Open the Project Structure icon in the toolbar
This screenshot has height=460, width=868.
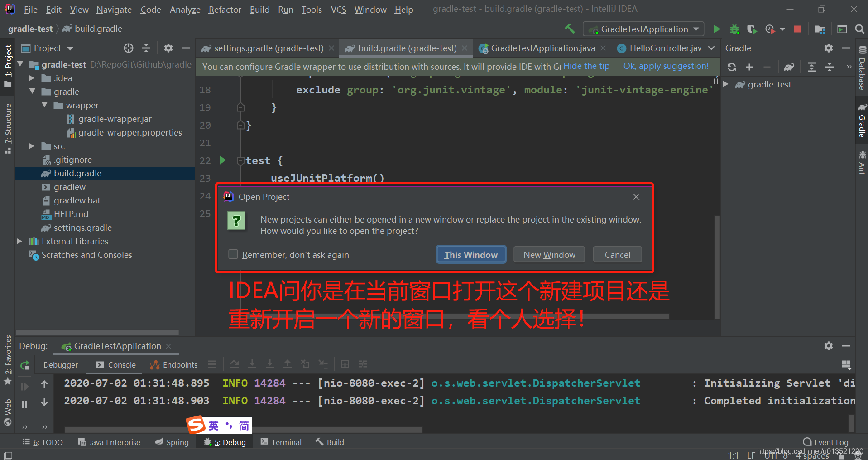click(x=820, y=29)
